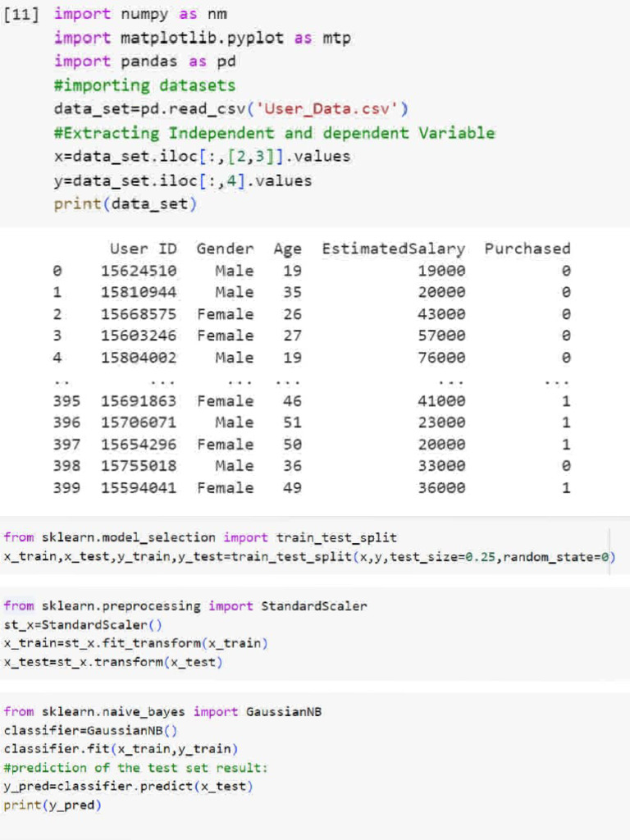Click the GaussianNB import line
Viewport: 630px width, 840px height.
[162, 712]
